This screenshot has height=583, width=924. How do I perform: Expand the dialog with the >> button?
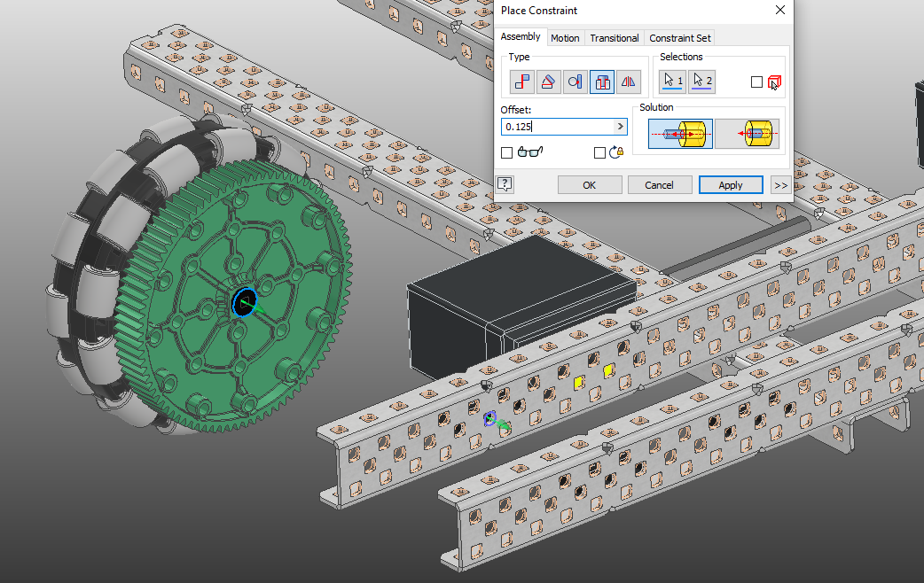coord(781,185)
